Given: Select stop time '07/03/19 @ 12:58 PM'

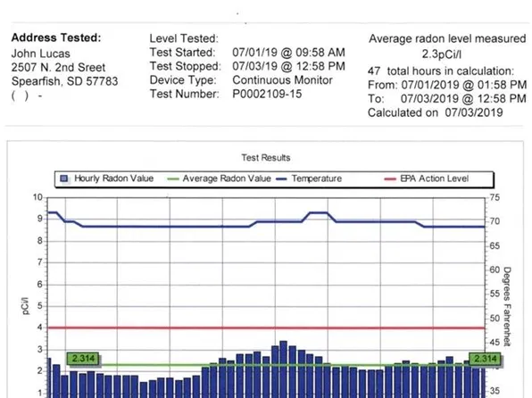Looking at the screenshot, I should tap(288, 66).
